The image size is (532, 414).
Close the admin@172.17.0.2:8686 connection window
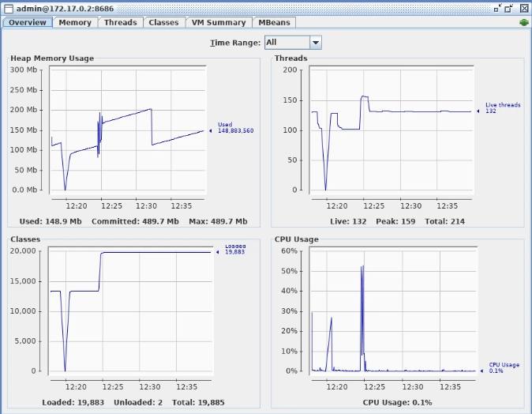(523, 7)
